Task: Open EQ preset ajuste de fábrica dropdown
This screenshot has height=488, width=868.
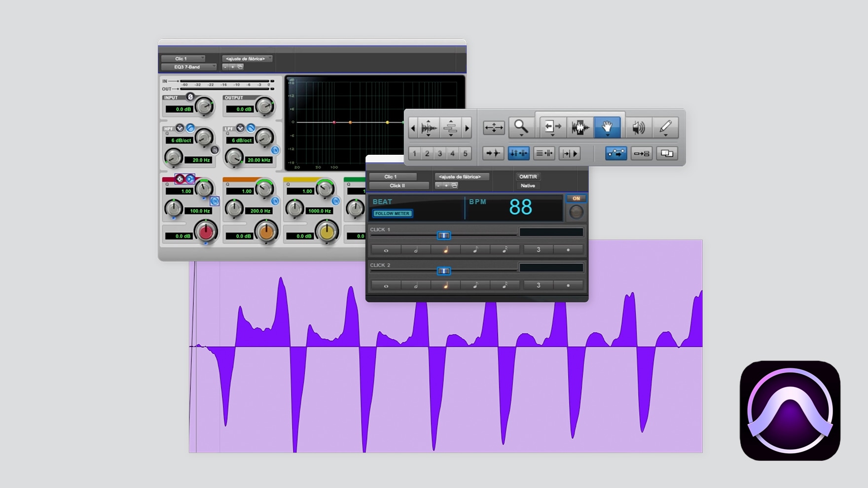Action: [x=247, y=59]
